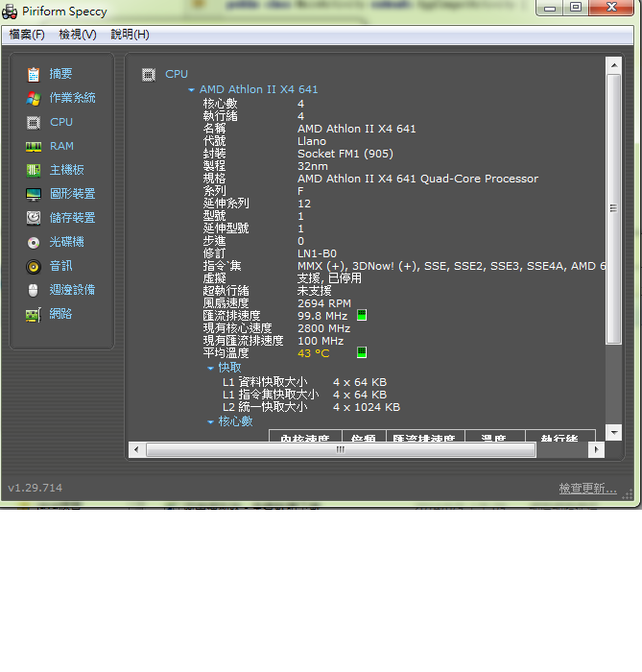Click the window resize grip corner

(x=628, y=494)
